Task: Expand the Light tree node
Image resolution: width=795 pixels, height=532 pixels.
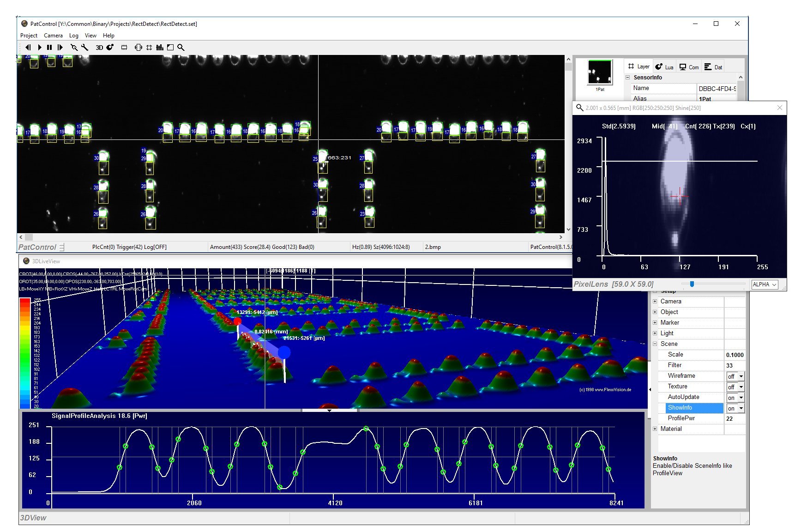Action: tap(655, 333)
